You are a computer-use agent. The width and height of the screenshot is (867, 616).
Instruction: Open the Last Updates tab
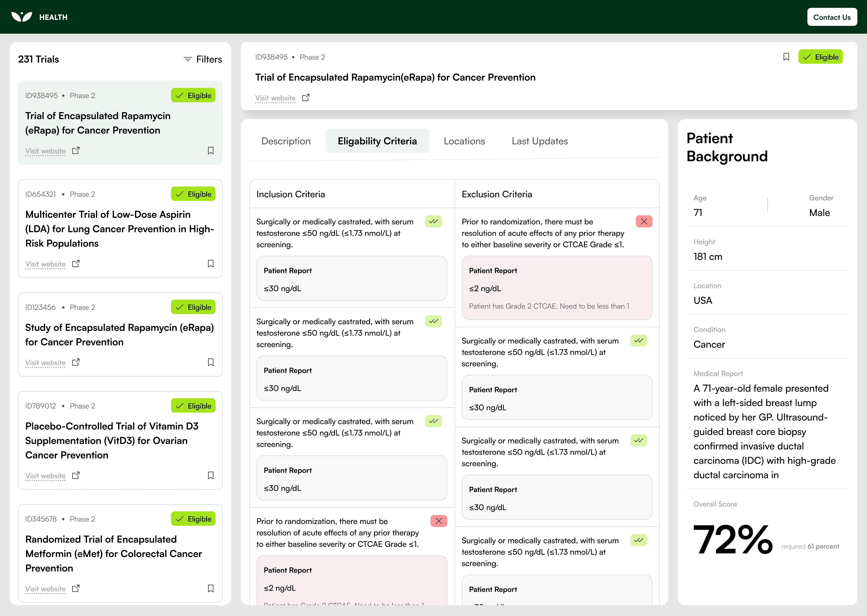(539, 141)
